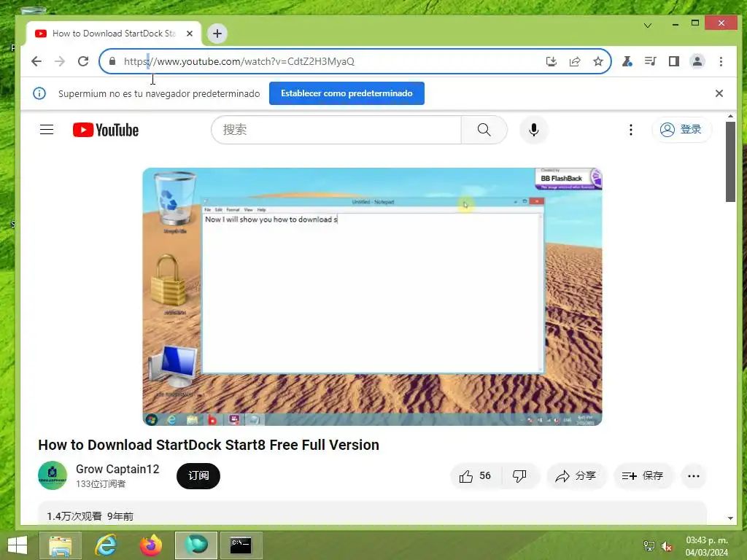This screenshot has height=560, width=747.
Task: Click the YouTube search magnifier button
Action: point(484,130)
